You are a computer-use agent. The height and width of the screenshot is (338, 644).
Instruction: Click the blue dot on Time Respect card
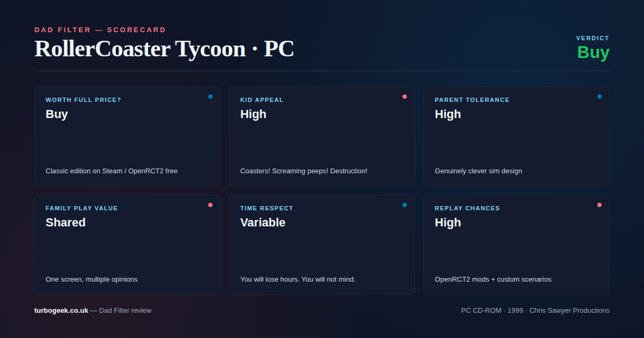pos(405,205)
